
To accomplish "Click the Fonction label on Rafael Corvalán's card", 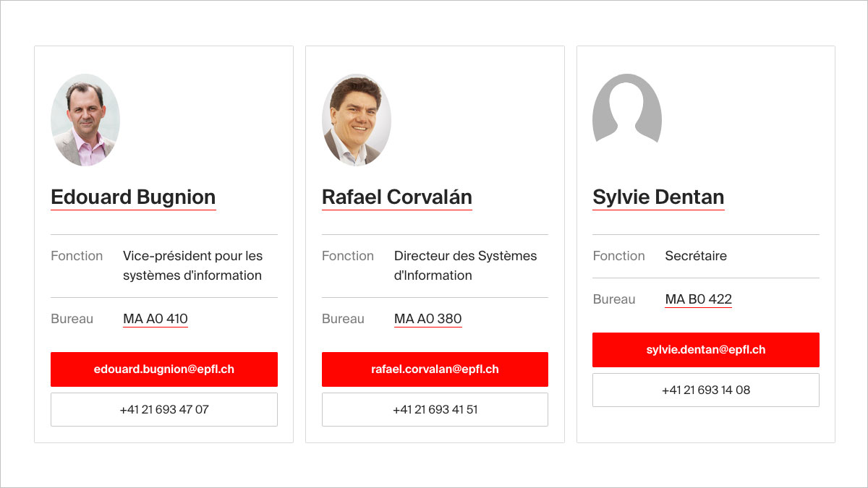I will (348, 256).
